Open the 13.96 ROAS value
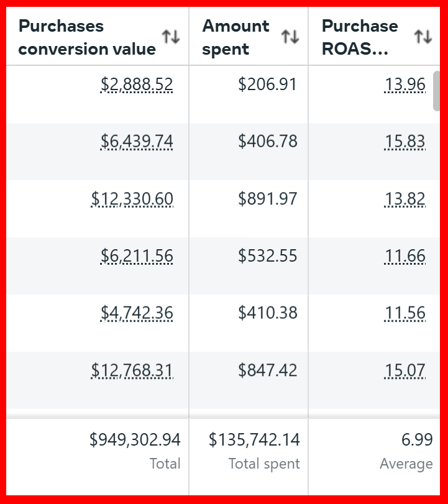The image size is (448, 504). pos(405,85)
